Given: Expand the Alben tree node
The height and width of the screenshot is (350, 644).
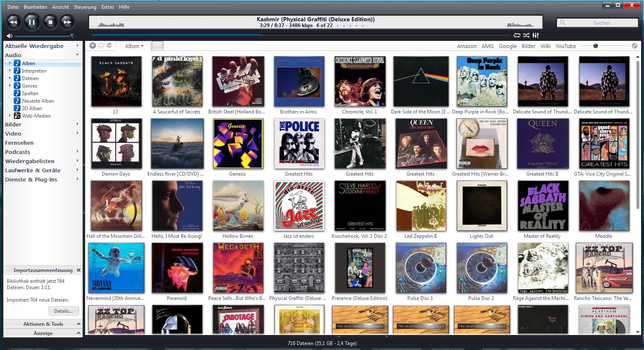Looking at the screenshot, I should [x=10, y=63].
